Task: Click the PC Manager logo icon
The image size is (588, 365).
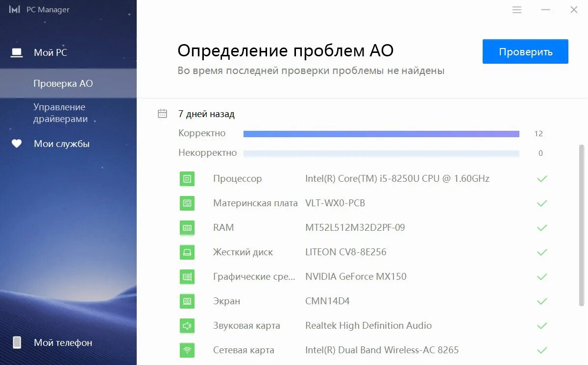Action: coord(14,9)
